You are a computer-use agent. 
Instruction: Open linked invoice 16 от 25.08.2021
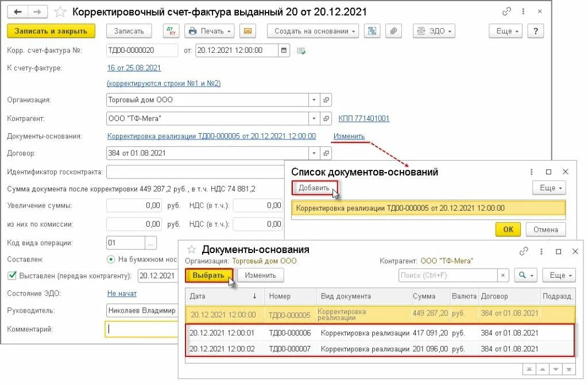(134, 68)
